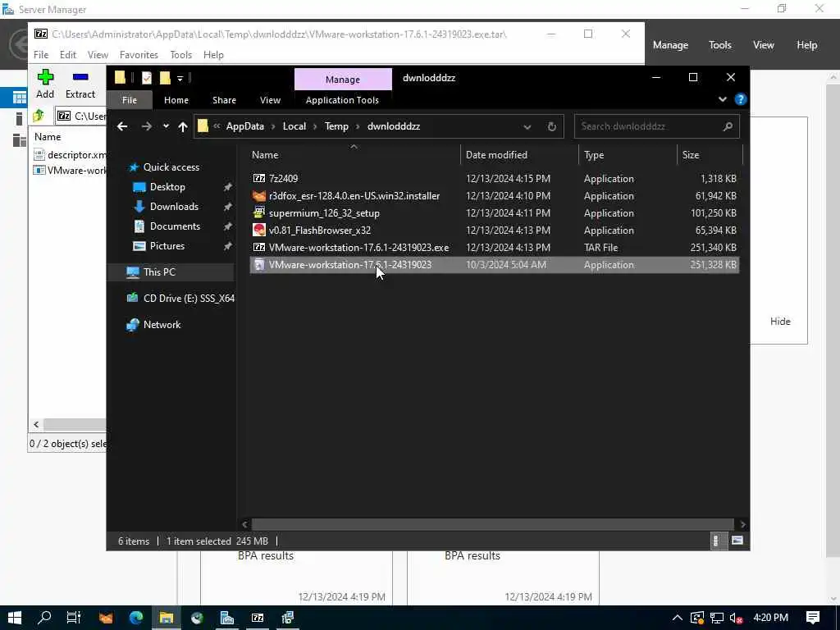Image resolution: width=840 pixels, height=630 pixels.
Task: Refresh the dwnlodddzz folder
Action: point(552,127)
